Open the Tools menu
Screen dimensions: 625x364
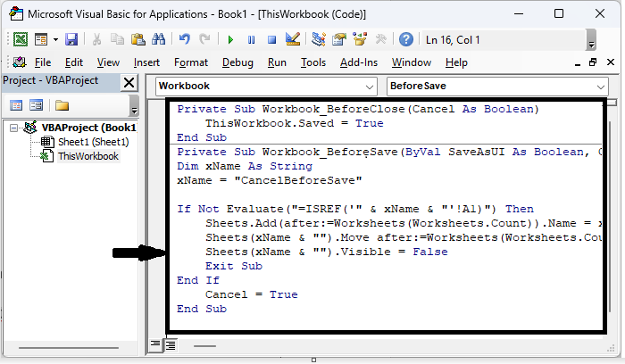pyautogui.click(x=313, y=62)
